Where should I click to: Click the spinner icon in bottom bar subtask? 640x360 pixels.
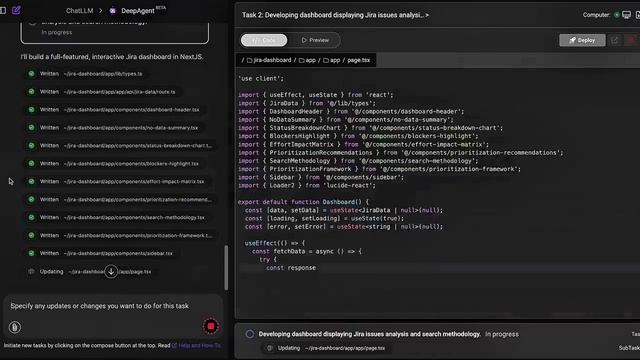[x=269, y=348]
